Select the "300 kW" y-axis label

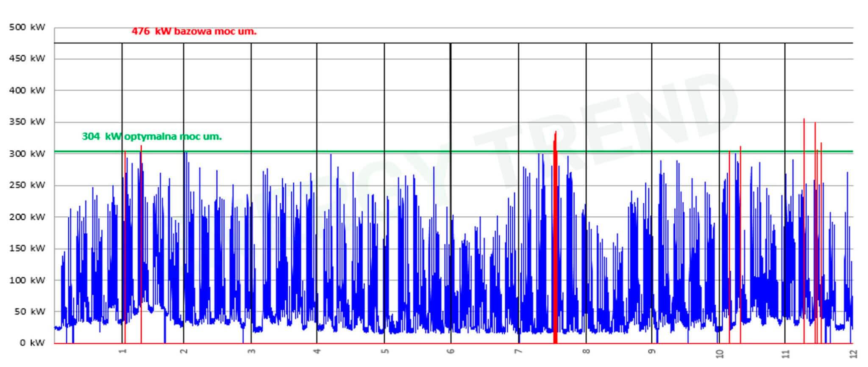[27, 154]
